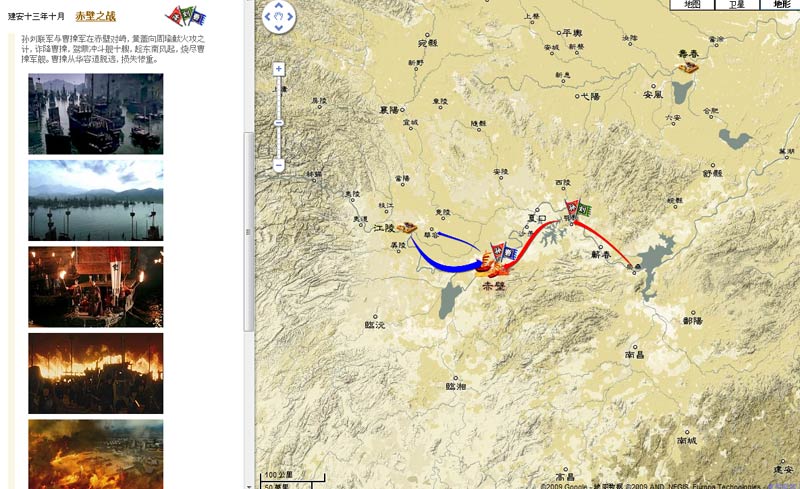800x489 pixels.
Task: Switch to the 地图 map view tab
Action: (692, 5)
